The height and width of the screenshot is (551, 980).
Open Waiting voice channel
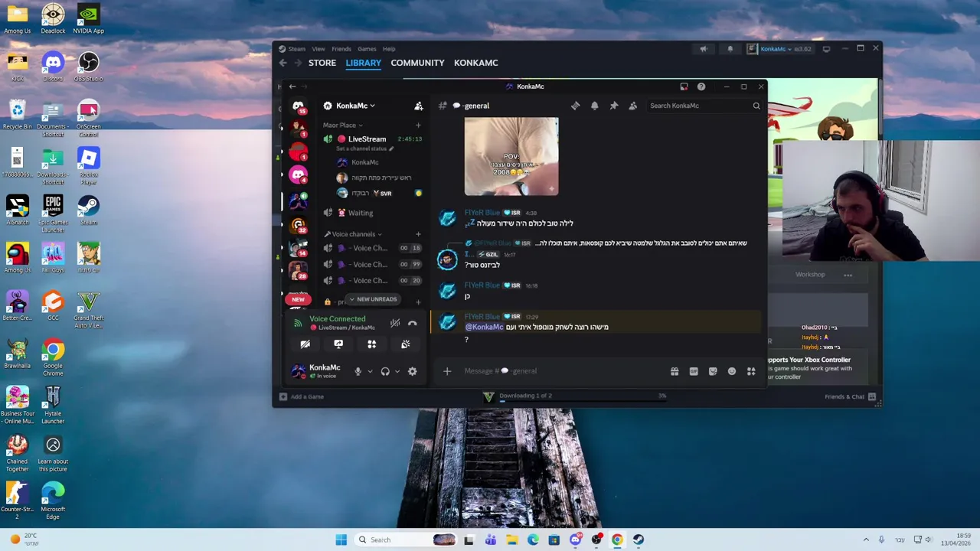click(x=361, y=213)
